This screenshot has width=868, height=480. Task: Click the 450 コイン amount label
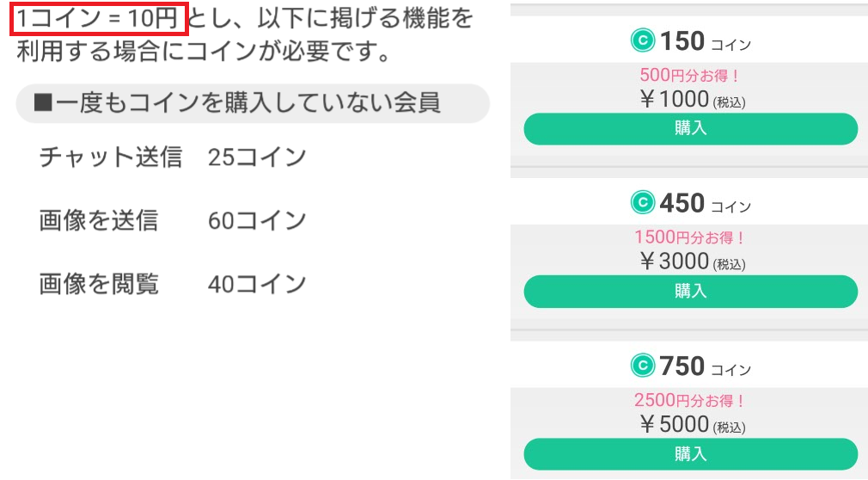pyautogui.click(x=705, y=204)
